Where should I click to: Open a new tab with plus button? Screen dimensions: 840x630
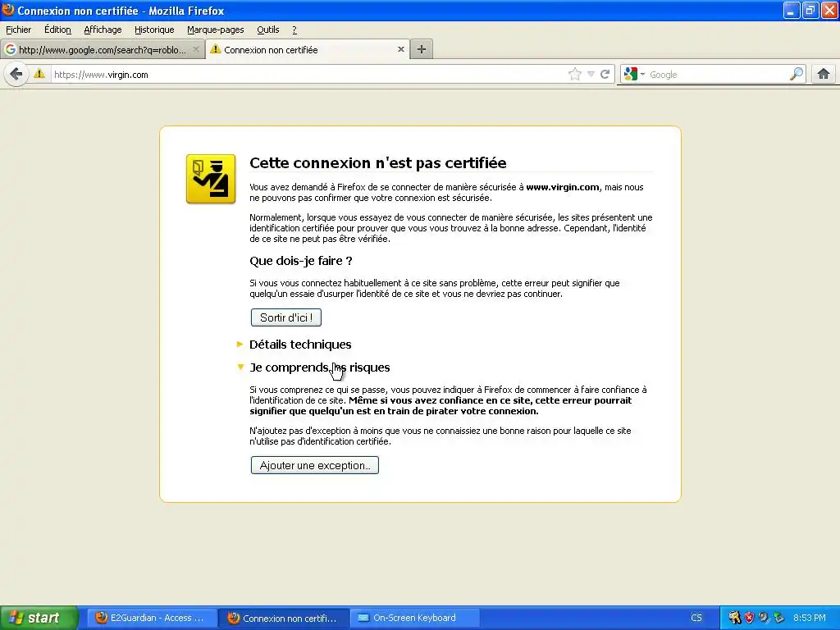tap(422, 49)
